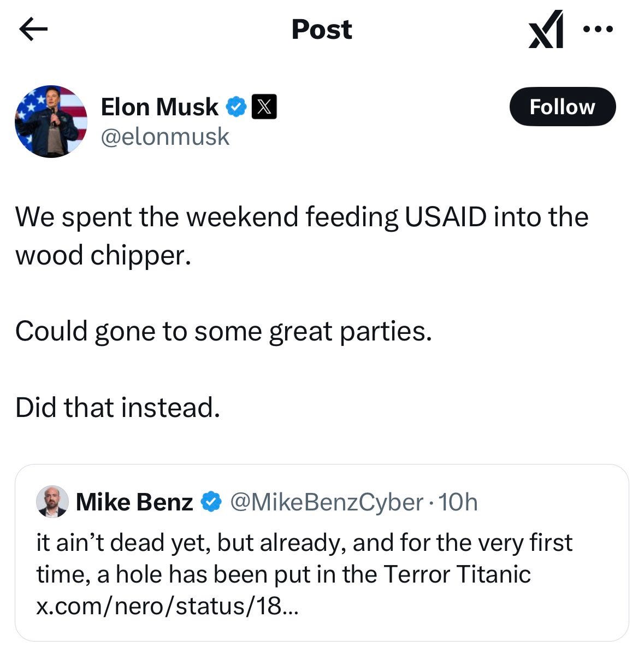644x664 pixels.
Task: Open the quoted Mike Benz tweet card
Action: (x=322, y=552)
